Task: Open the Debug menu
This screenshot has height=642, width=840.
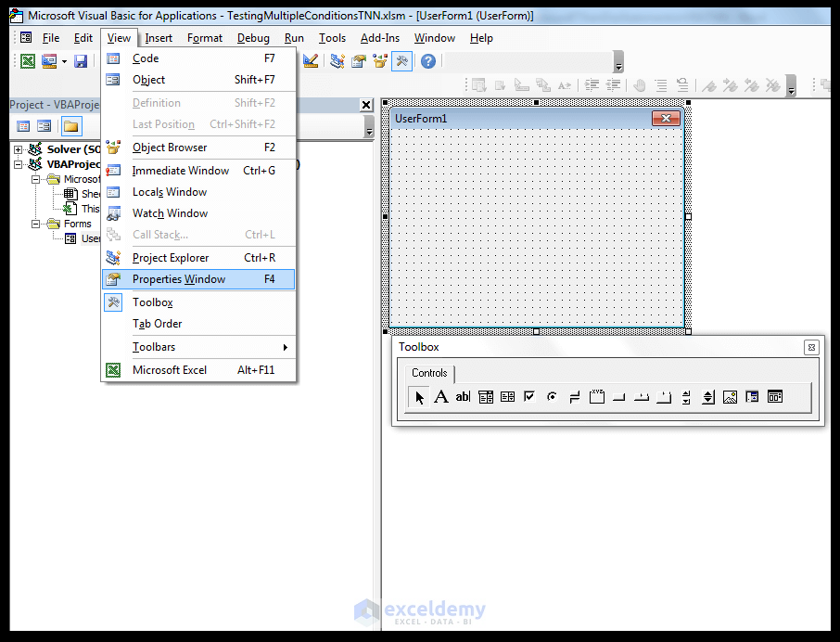Action: pyautogui.click(x=253, y=38)
